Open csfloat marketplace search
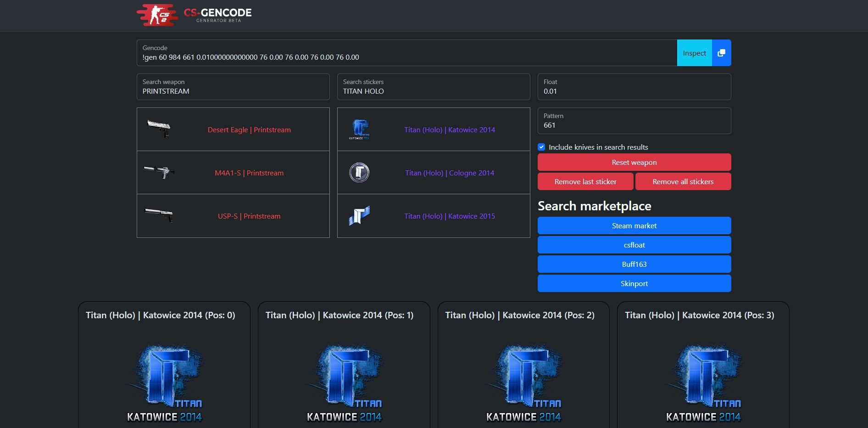Image resolution: width=868 pixels, height=428 pixels. [x=634, y=245]
